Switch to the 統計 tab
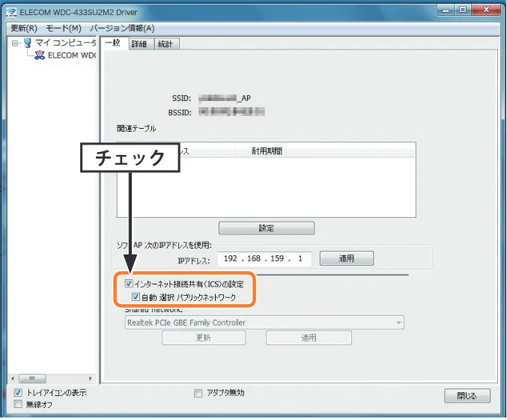Viewport: 507px width, 420px height. (x=166, y=44)
